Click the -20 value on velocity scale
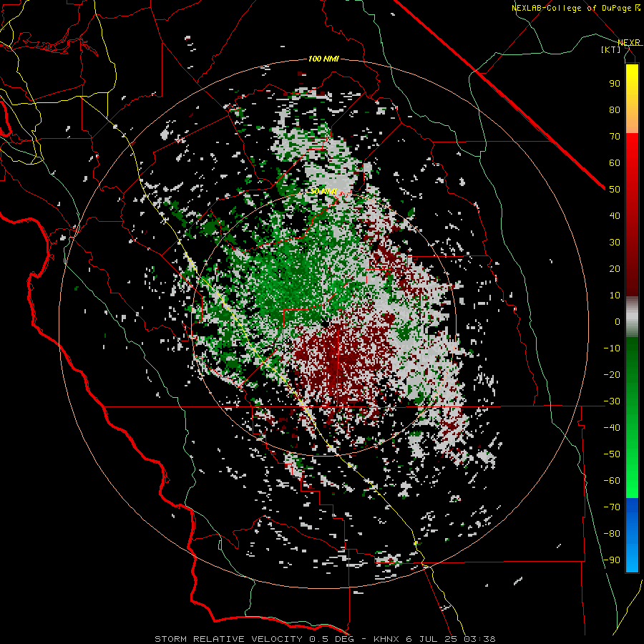Screen dimensions: 644x644 [x=612, y=374]
